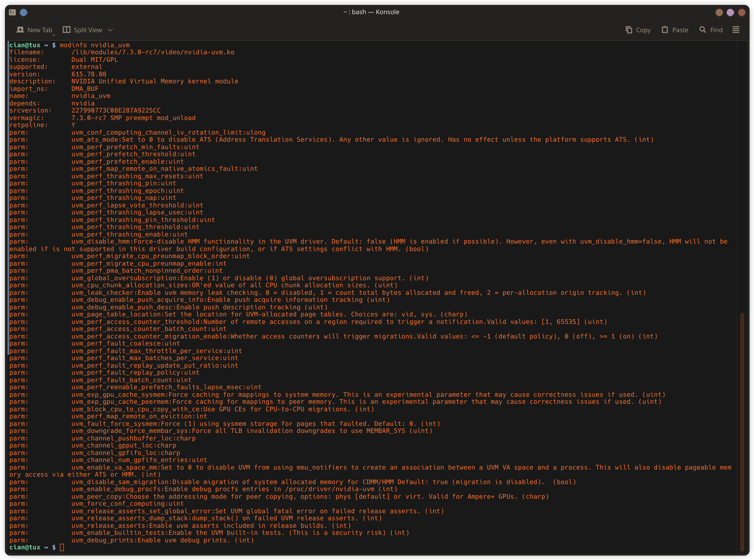Click 'NVIDIA Unified Virtual Memory kernel module'

point(155,81)
